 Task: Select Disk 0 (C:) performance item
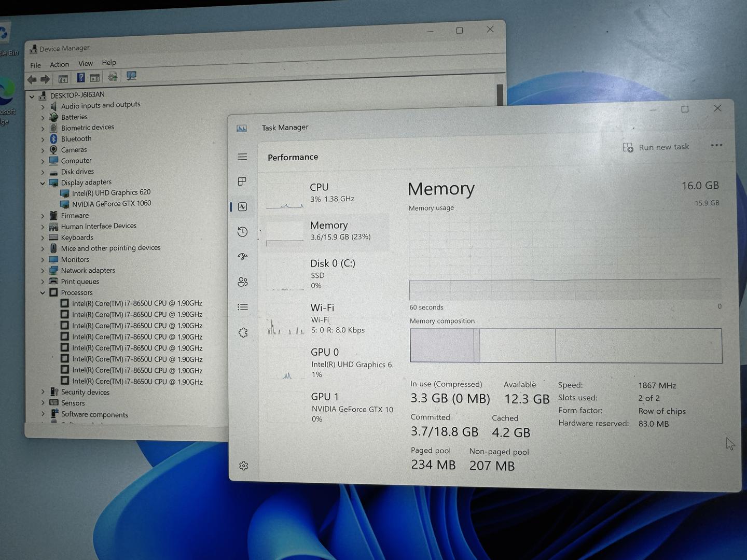point(326,274)
